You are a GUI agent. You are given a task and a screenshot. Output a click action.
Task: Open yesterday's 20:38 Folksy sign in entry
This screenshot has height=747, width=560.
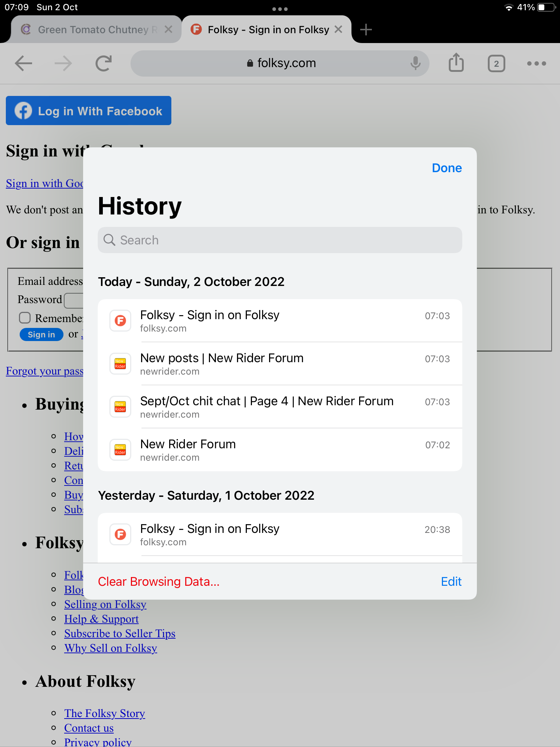280,534
